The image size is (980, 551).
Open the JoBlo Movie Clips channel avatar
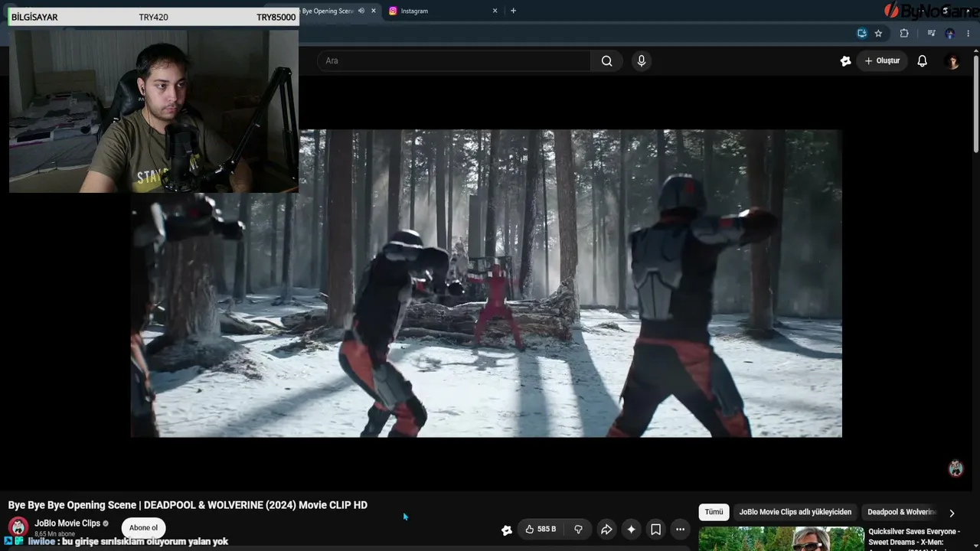pos(18,527)
